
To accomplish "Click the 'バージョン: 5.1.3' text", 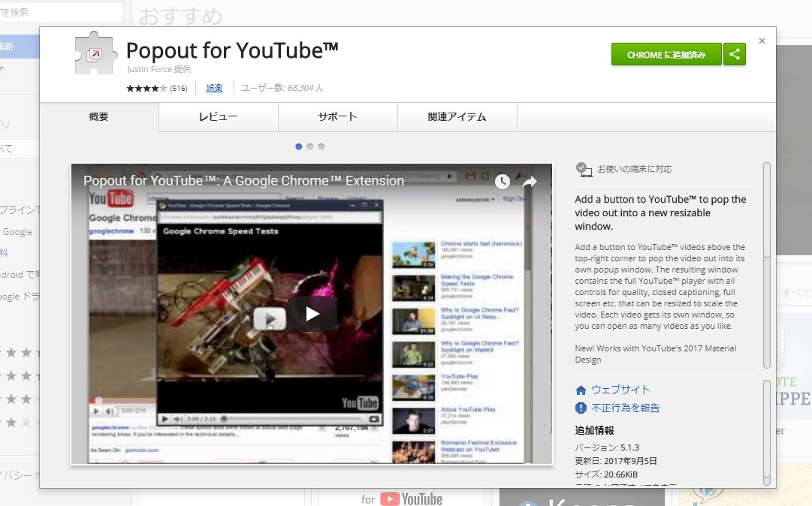I will tap(607, 447).
